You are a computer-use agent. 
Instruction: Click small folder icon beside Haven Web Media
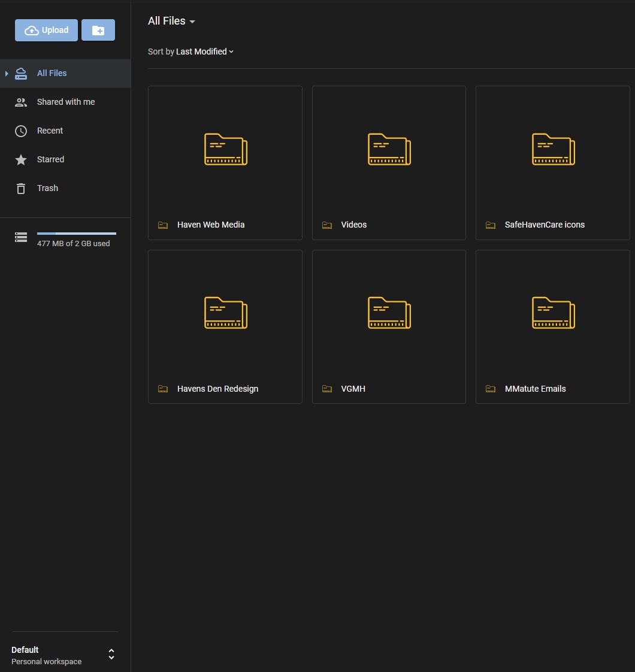(163, 225)
